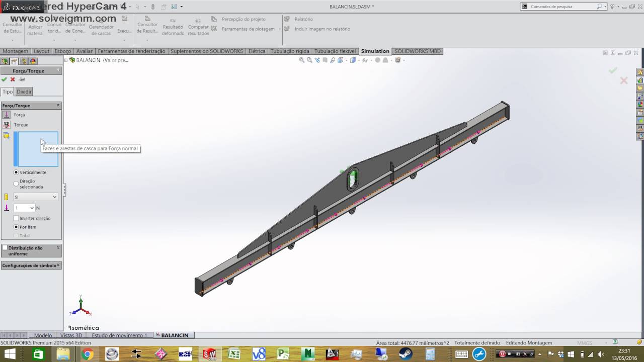Select the Força force type icon
The image size is (644, 362).
pyautogui.click(x=6, y=115)
